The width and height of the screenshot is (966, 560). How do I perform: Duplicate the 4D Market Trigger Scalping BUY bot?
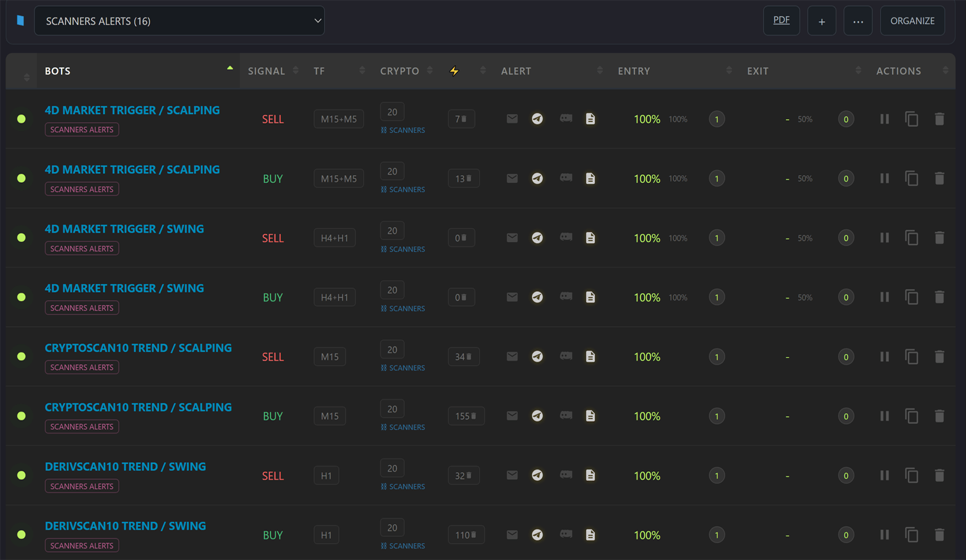pos(912,179)
